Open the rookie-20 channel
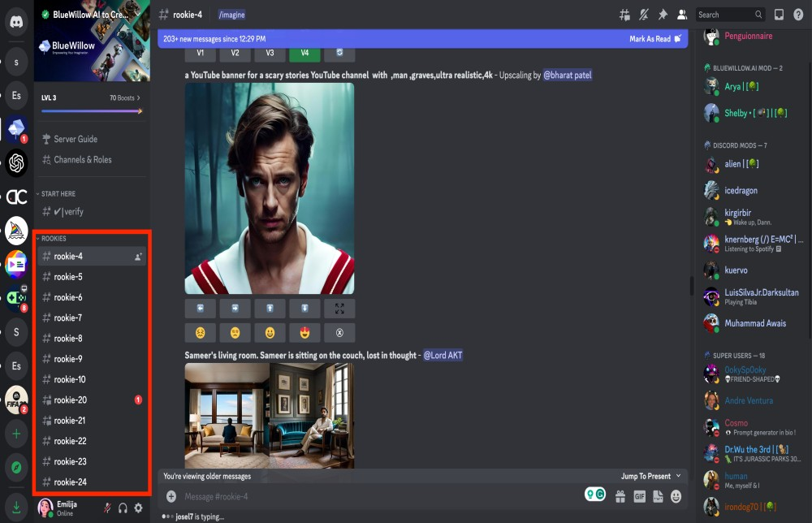Image resolution: width=812 pixels, height=523 pixels. click(71, 400)
